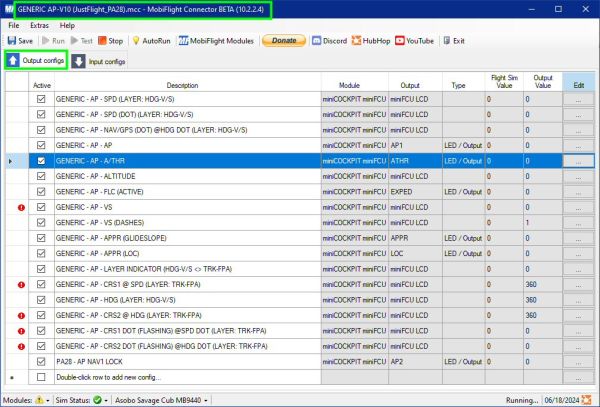
Task: Click Sim Status green check icon
Action: pos(98,400)
